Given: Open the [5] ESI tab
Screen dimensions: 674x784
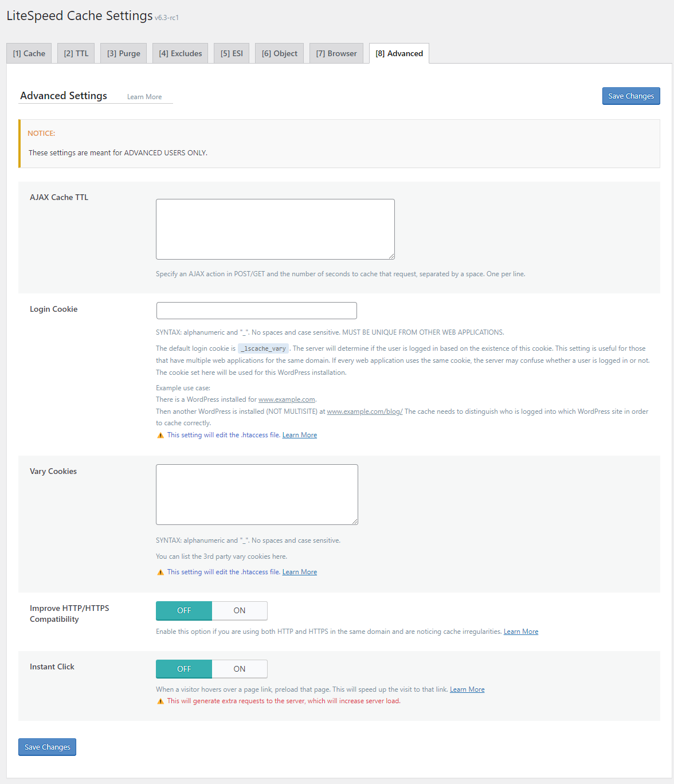Looking at the screenshot, I should (x=232, y=53).
